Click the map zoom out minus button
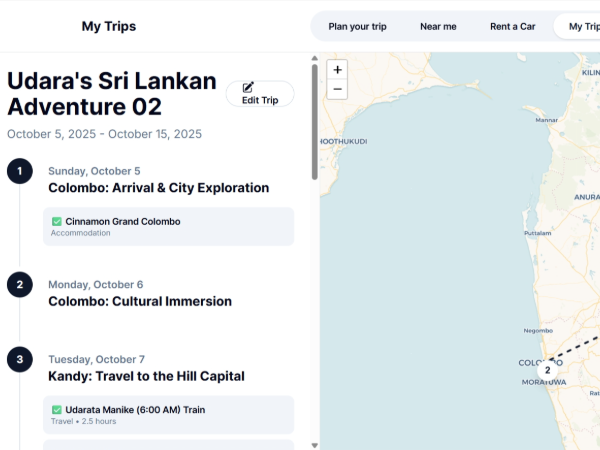 (338, 89)
